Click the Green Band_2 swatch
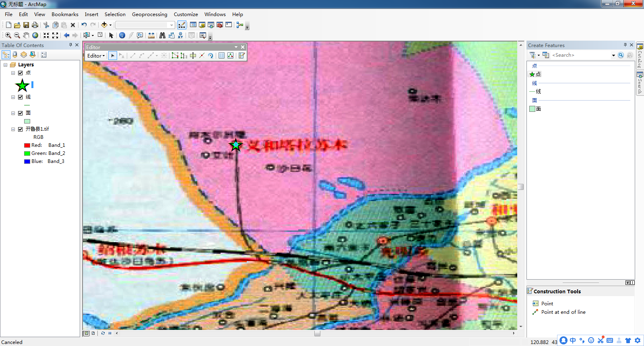This screenshot has width=644, height=346. point(27,153)
